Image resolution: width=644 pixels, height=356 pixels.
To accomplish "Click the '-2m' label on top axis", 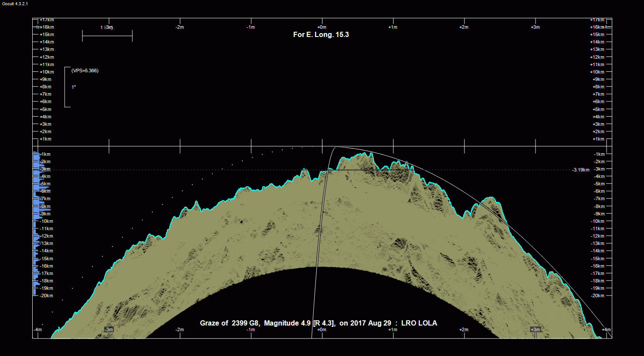I will pos(180,27).
